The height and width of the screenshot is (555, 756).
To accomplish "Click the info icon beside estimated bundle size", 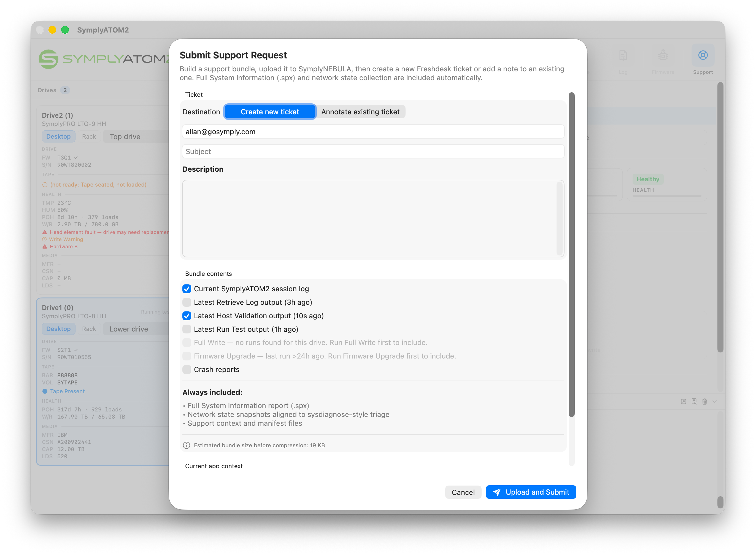I will 187,445.
